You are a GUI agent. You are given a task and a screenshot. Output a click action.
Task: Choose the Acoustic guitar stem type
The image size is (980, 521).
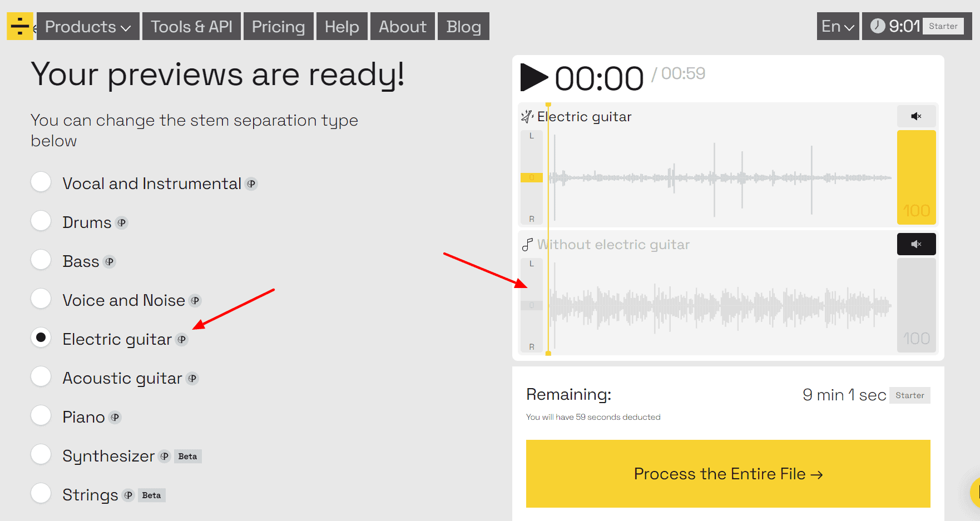[41, 376]
